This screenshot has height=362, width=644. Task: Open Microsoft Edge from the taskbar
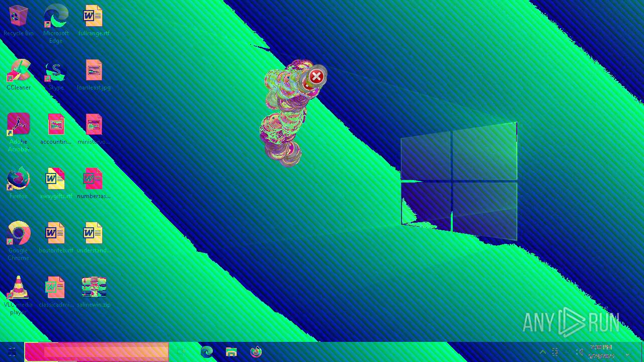tap(207, 352)
